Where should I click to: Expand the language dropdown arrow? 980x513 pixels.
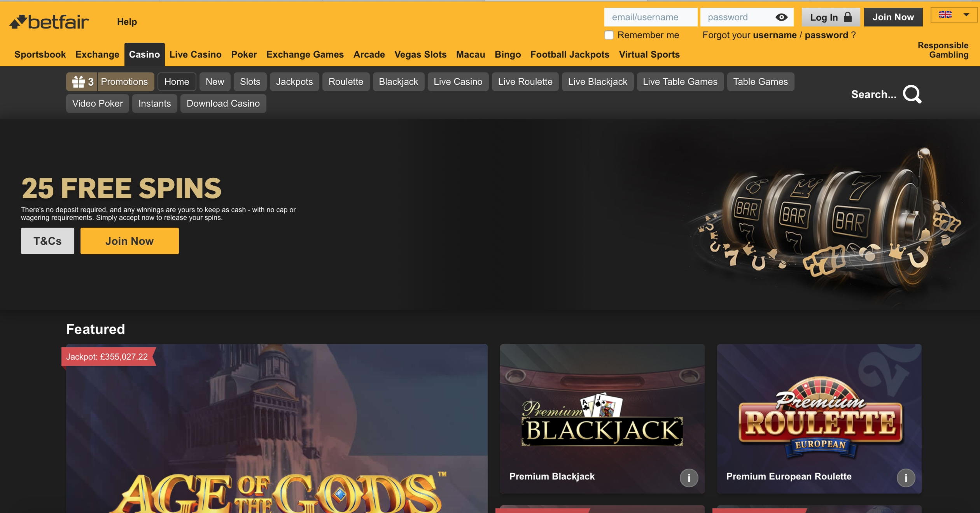966,15
